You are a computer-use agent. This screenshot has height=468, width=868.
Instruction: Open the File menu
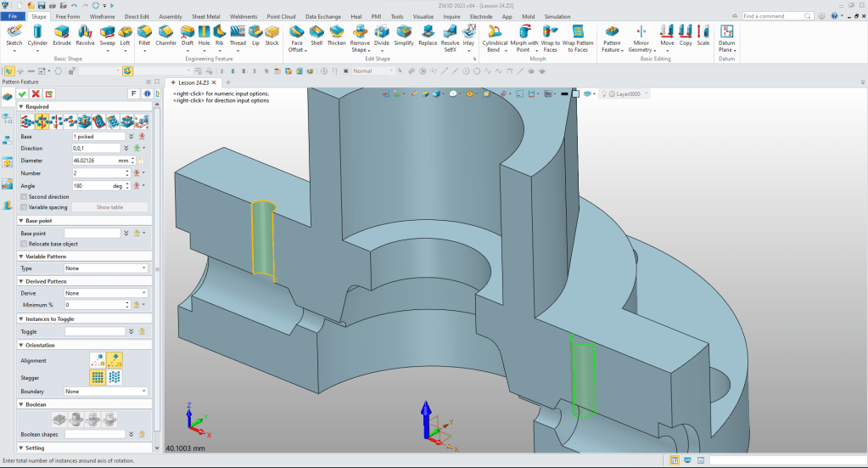pos(14,16)
